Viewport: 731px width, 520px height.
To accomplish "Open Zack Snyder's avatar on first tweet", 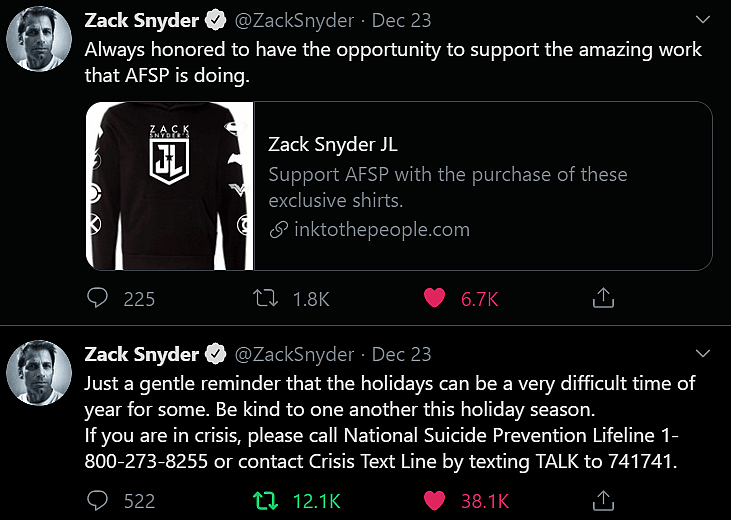I will click(38, 45).
